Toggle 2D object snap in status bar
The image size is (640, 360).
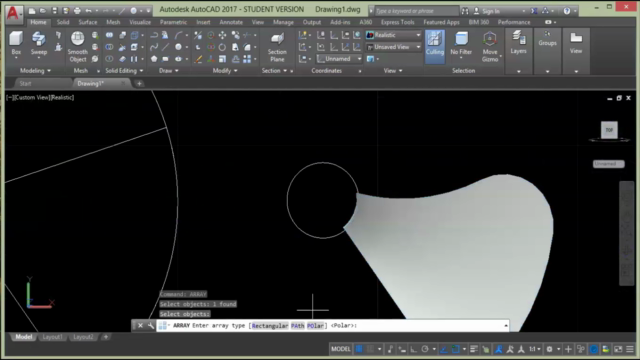pyautogui.click(x=456, y=349)
